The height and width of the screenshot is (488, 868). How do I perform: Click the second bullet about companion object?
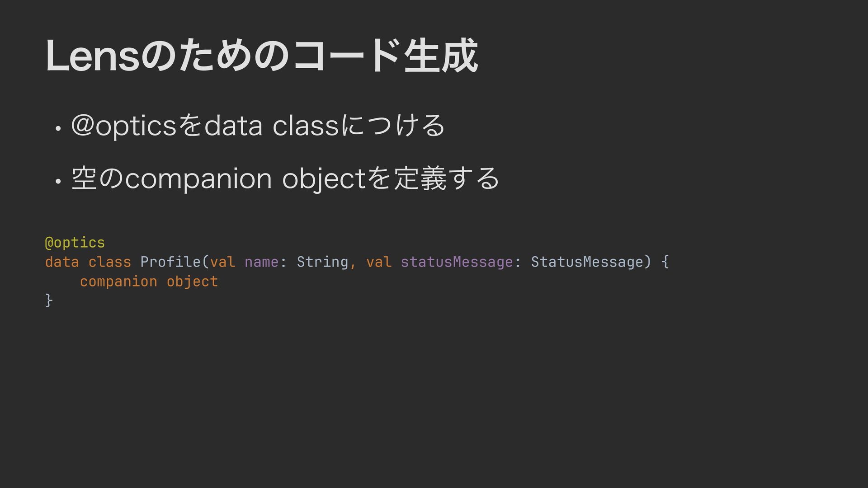285,178
